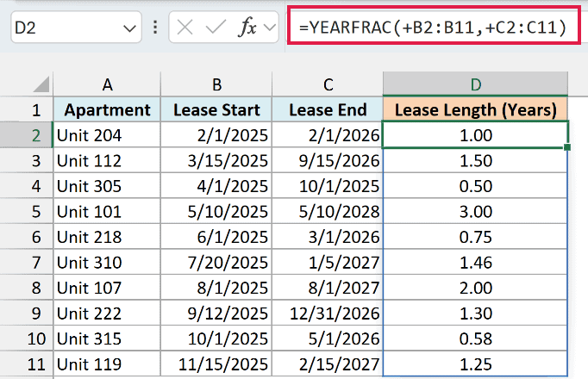Select lease length cell 1.25

[x=476, y=363]
